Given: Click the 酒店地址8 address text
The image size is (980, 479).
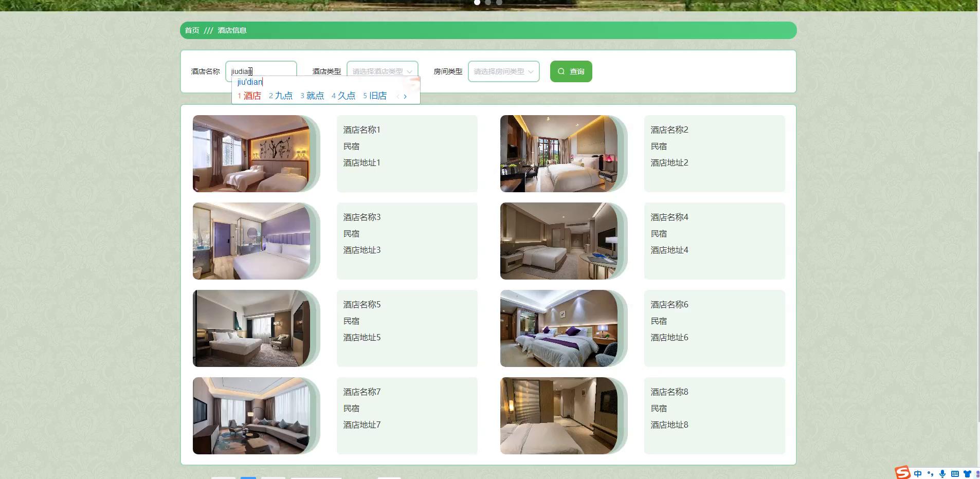Looking at the screenshot, I should (x=669, y=425).
